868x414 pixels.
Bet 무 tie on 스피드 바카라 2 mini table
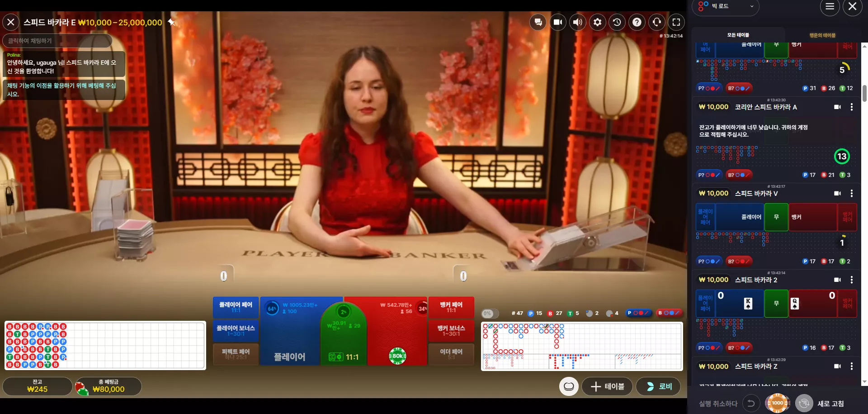coord(776,304)
